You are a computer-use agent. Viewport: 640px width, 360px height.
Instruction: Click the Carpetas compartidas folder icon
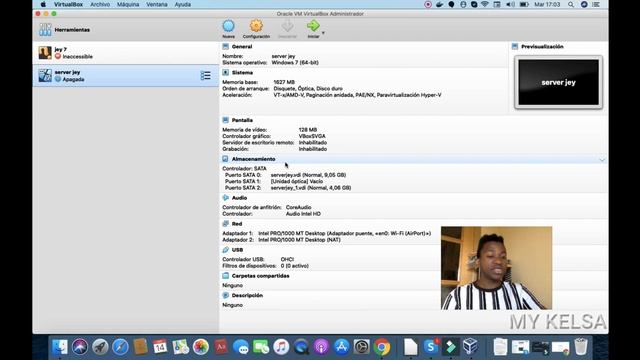[x=225, y=276]
